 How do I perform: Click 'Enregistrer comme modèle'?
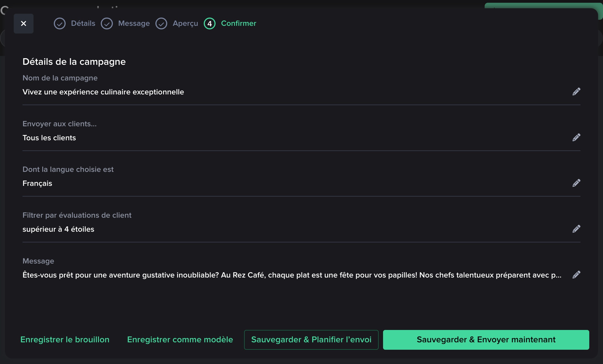180,340
